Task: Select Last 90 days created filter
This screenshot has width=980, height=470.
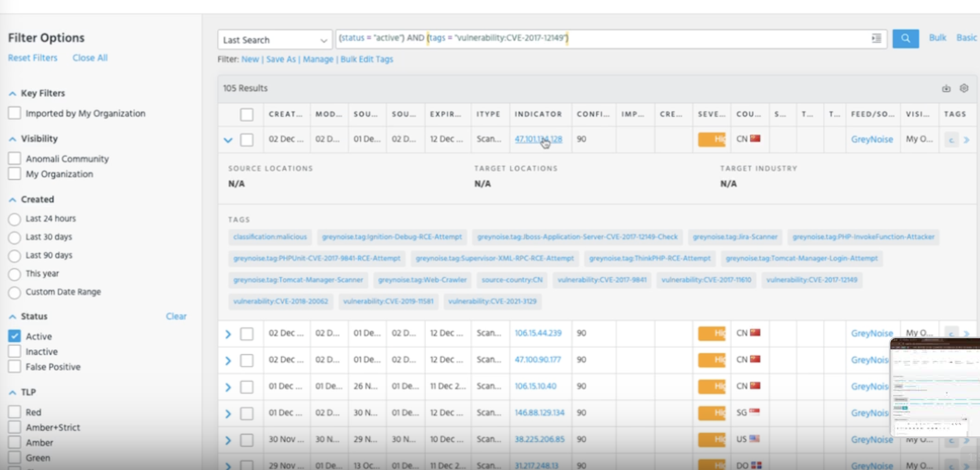Action: [14, 255]
